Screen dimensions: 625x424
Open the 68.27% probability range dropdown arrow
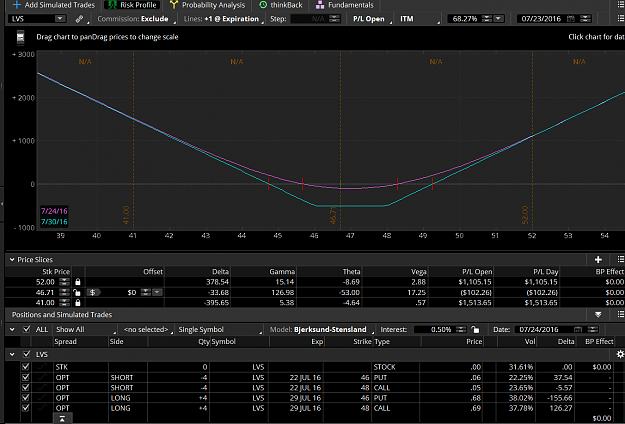498,19
